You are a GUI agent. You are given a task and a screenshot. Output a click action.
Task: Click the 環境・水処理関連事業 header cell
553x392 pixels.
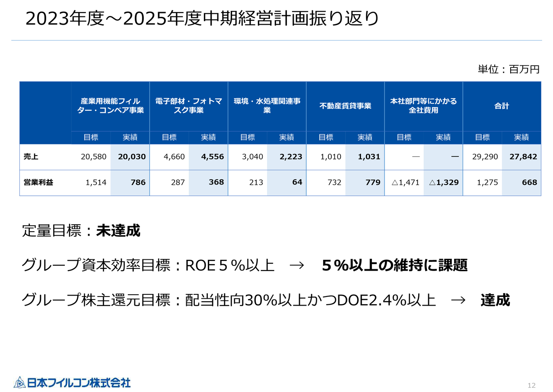[267, 106]
